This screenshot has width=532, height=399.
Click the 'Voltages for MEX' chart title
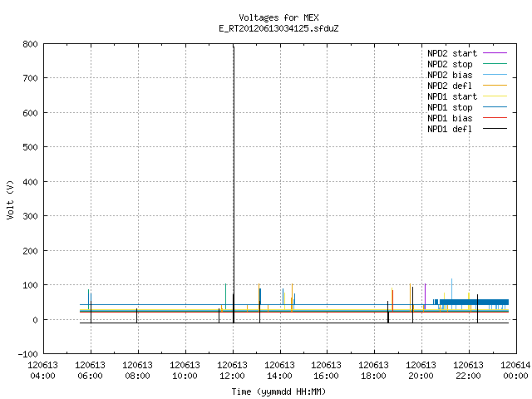coord(279,17)
